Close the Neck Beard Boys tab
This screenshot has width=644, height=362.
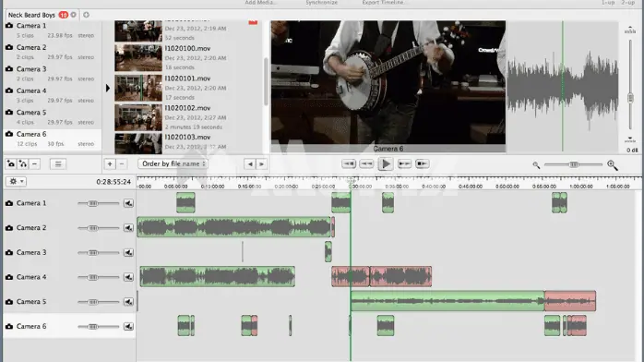click(x=74, y=15)
